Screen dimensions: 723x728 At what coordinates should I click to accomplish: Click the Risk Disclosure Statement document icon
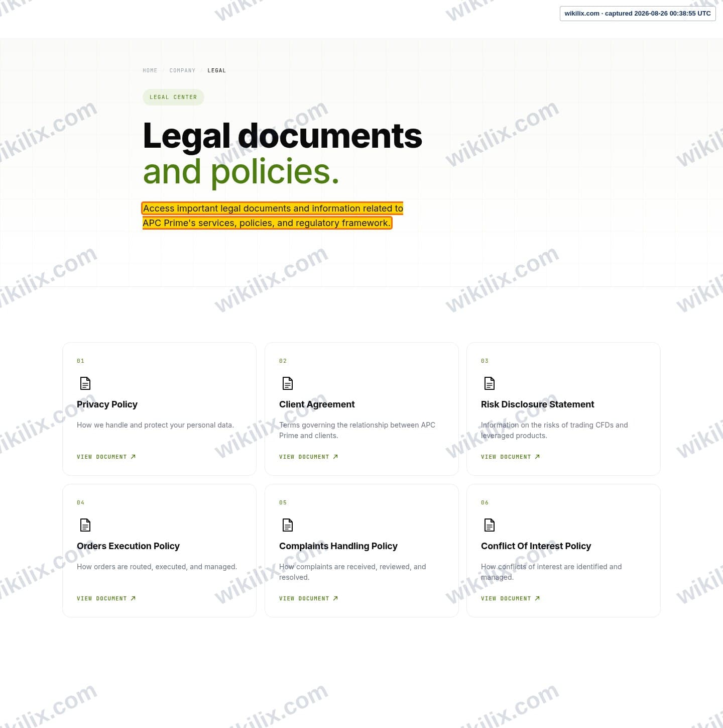490,383
